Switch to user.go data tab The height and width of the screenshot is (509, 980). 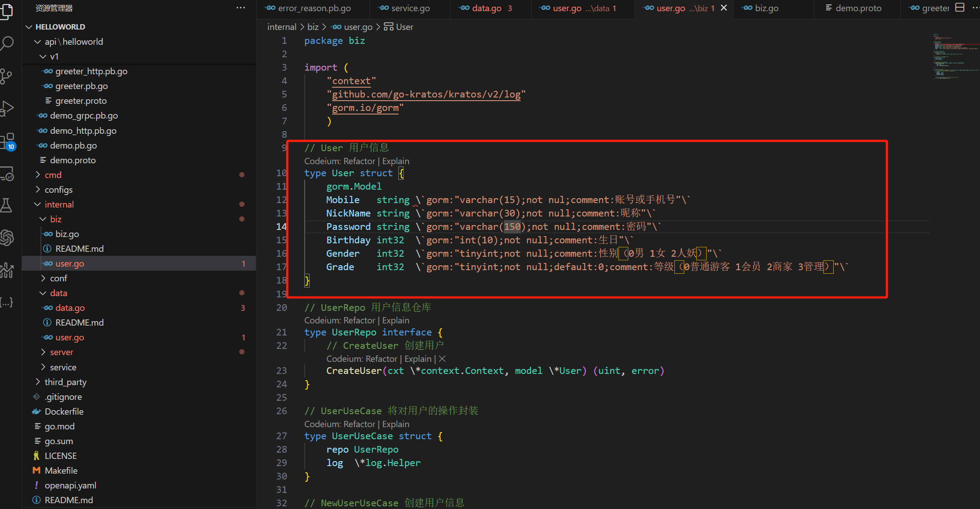click(x=583, y=8)
